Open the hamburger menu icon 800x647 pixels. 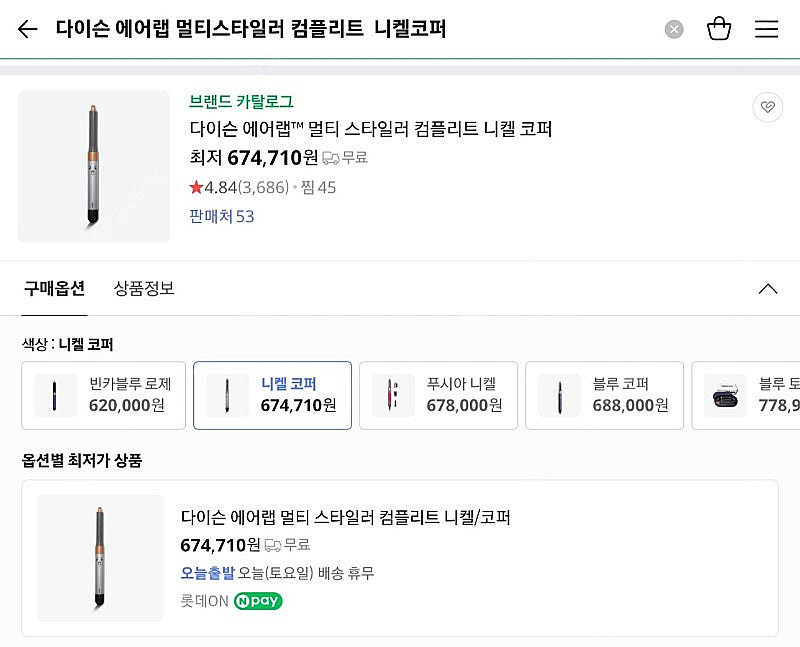point(766,29)
